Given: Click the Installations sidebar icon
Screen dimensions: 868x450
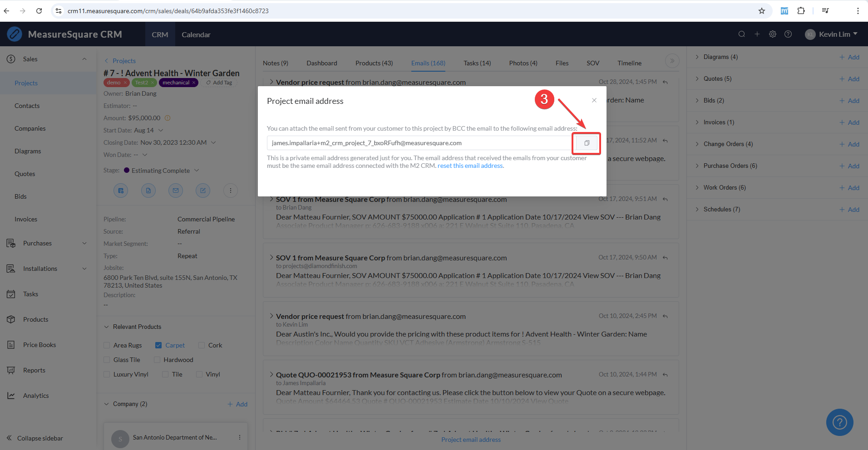Looking at the screenshot, I should pos(11,269).
